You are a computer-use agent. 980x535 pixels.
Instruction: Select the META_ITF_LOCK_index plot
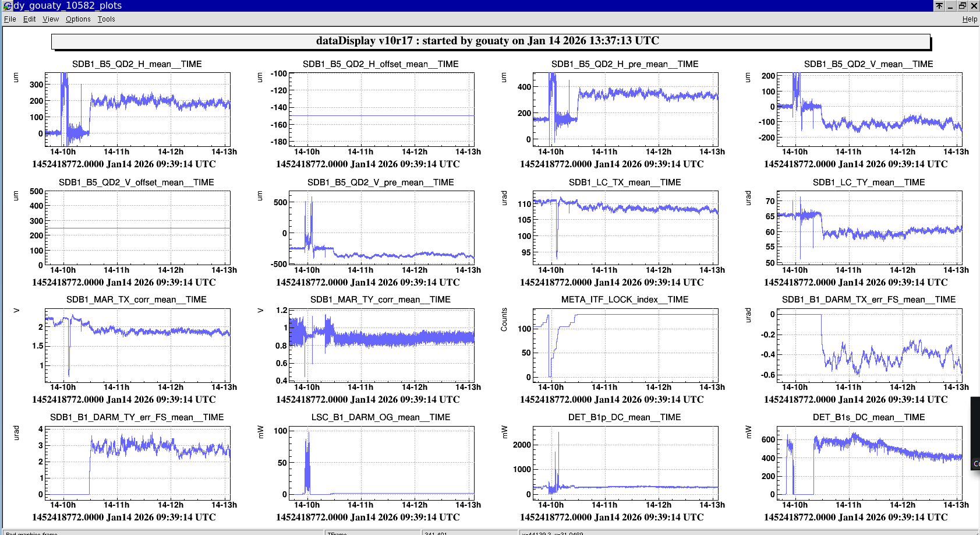pos(625,345)
